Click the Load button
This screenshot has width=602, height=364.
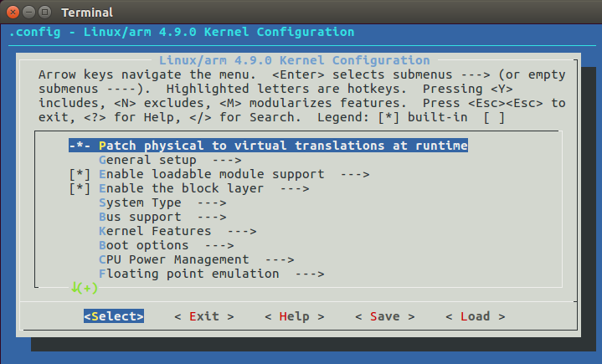[475, 316]
